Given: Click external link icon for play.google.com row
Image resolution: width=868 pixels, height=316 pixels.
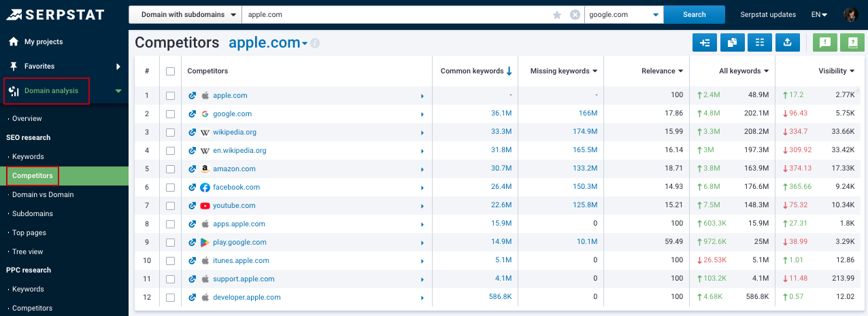Looking at the screenshot, I should pyautogui.click(x=193, y=243).
